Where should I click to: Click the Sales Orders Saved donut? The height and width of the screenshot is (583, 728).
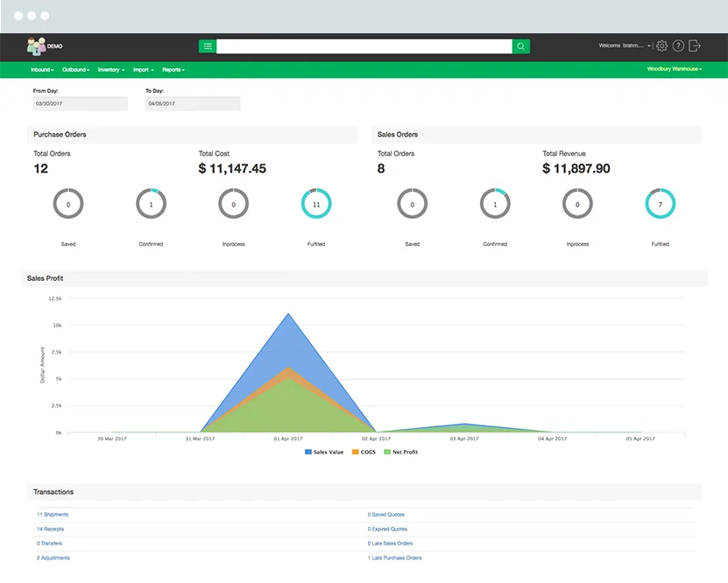(x=413, y=204)
